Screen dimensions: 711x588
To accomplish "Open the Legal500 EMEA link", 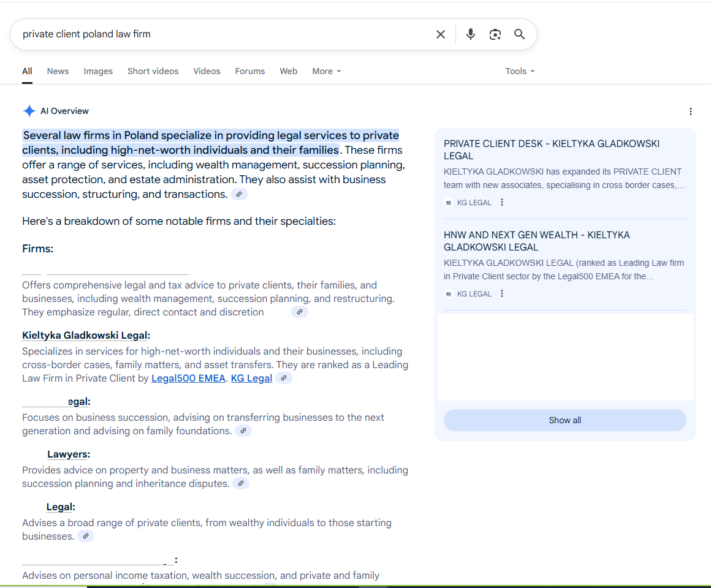I will coord(188,379).
